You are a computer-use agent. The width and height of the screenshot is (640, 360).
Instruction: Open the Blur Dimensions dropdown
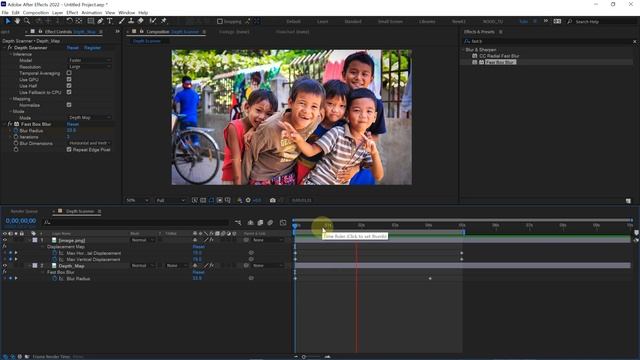point(89,143)
